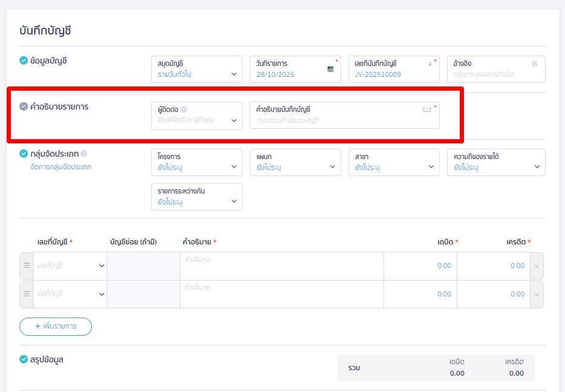The height and width of the screenshot is (392, 565).
Task: Click the จัดการกลุ่มจัดประเภท link
Action: coord(60,167)
